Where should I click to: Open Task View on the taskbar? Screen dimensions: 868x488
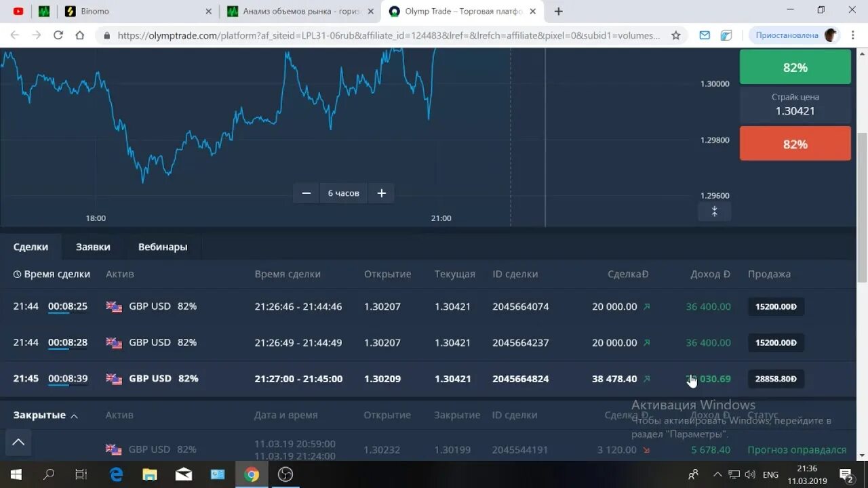81,474
